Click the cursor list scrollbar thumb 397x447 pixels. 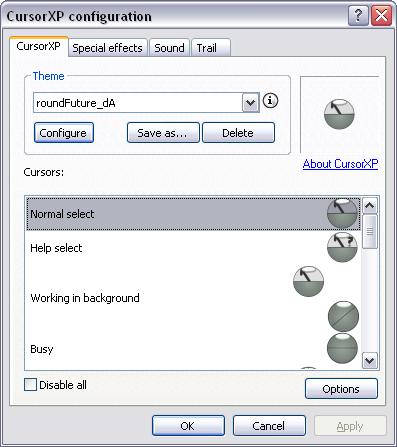tap(370, 231)
